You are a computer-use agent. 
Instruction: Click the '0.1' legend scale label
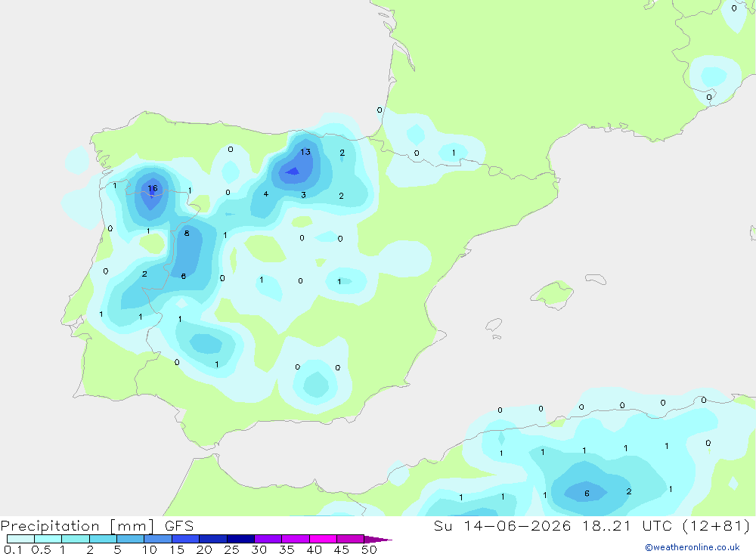(x=13, y=549)
